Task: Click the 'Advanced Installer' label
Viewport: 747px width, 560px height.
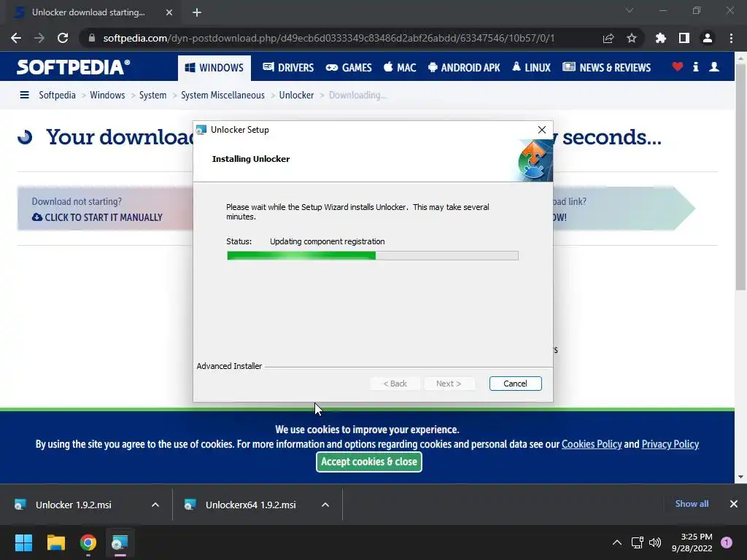Action: (x=229, y=366)
